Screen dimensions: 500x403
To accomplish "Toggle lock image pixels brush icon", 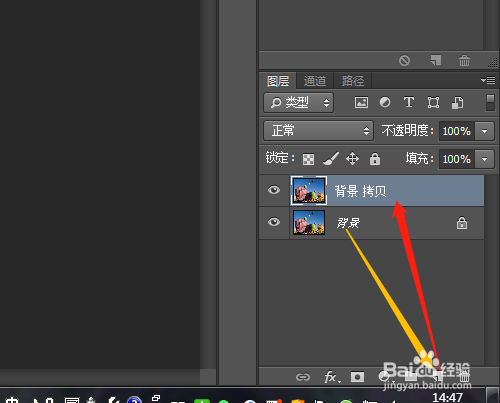I will click(x=331, y=159).
